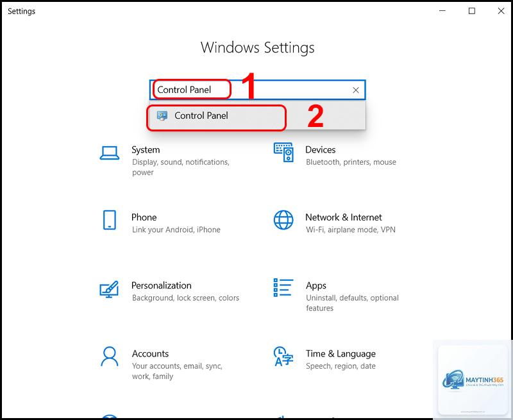The height and width of the screenshot is (420, 513).
Task: Click 'Speech, region, date' description
Action: click(x=341, y=366)
